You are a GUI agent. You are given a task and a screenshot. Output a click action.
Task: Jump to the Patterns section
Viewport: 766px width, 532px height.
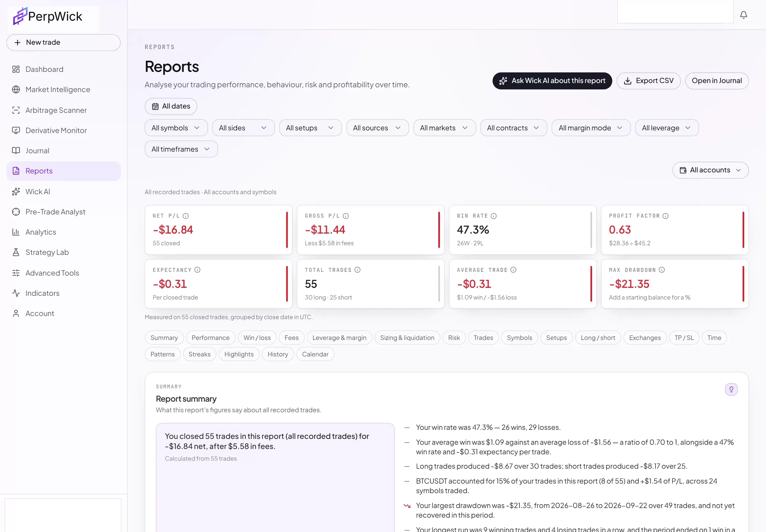163,354
